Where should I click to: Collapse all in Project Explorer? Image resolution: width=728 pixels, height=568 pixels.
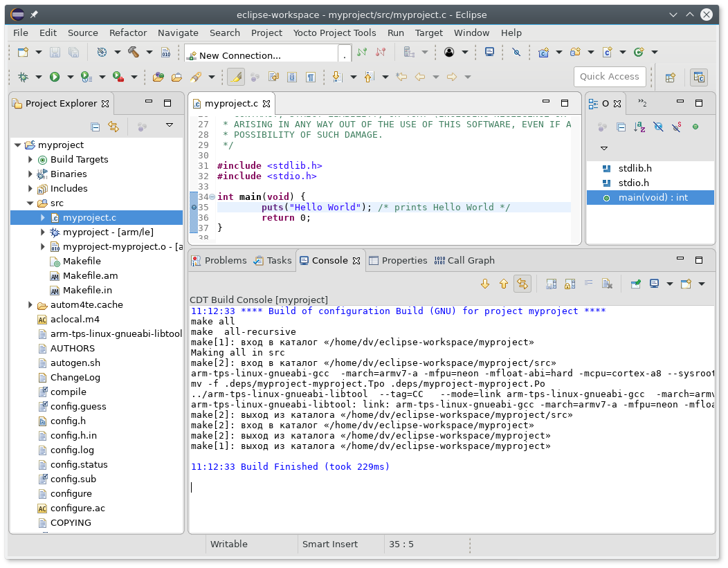click(95, 127)
